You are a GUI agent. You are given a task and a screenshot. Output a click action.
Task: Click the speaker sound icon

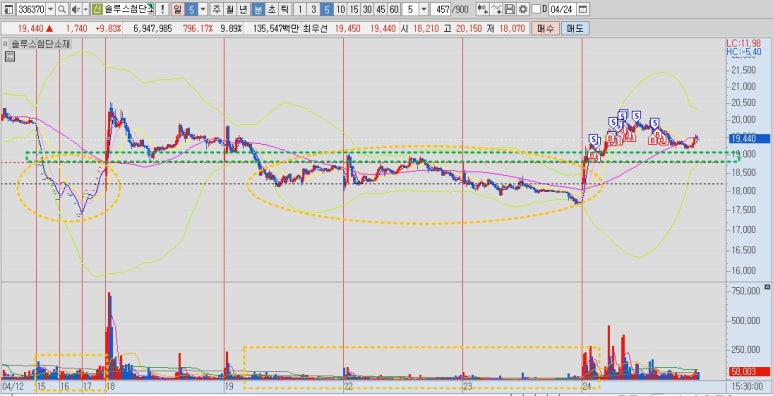75,9
